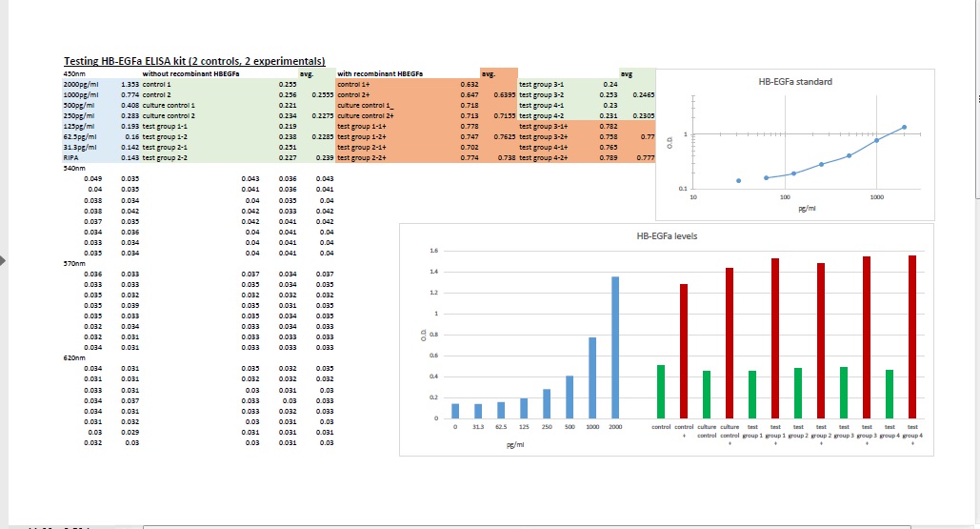
Task: Select the blue 2000 pg/ml bar
Action: [x=615, y=347]
